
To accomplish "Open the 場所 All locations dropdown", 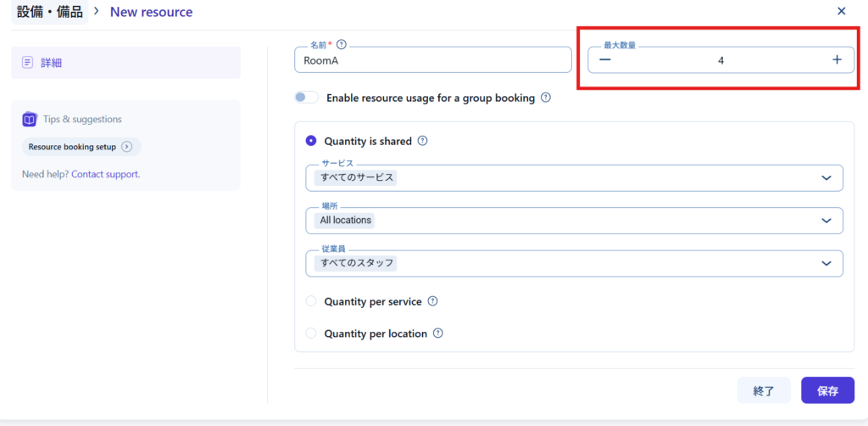I will [826, 221].
